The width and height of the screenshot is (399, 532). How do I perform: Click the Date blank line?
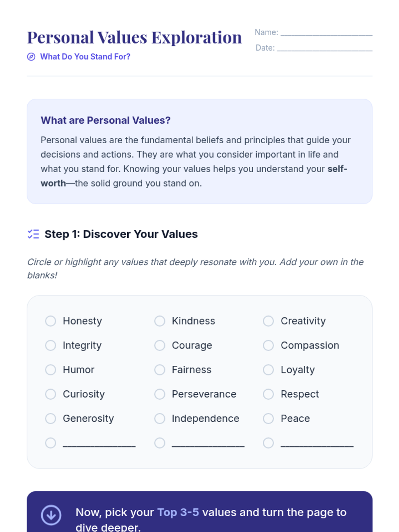(x=325, y=49)
